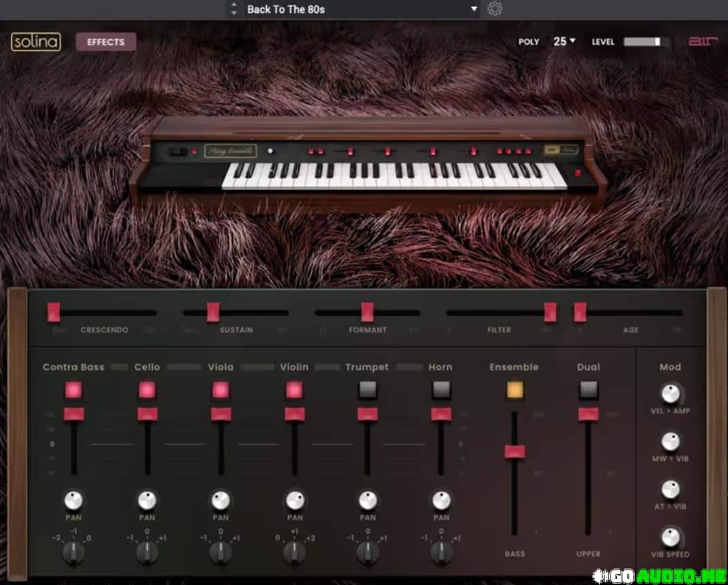Click the UPPER fader handle under Dual
728x585 pixels.
(x=588, y=414)
